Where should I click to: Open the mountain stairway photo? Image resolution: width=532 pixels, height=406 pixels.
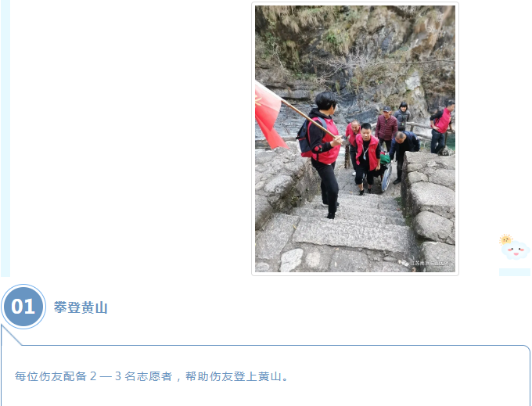(355, 138)
